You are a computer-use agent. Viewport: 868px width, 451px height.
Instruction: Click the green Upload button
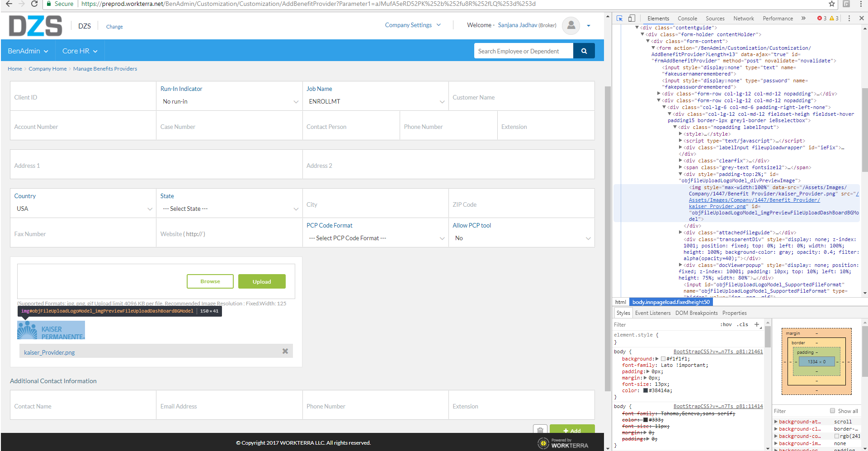262,281
